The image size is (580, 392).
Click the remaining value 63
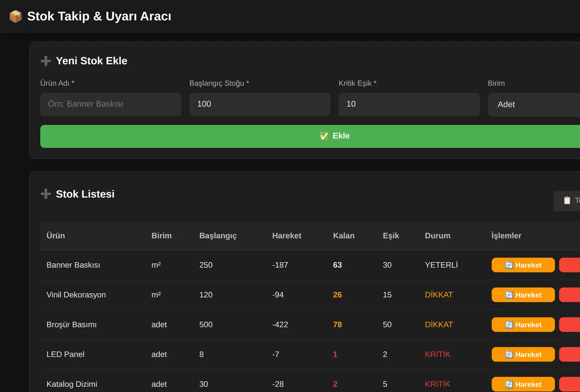[x=337, y=265]
